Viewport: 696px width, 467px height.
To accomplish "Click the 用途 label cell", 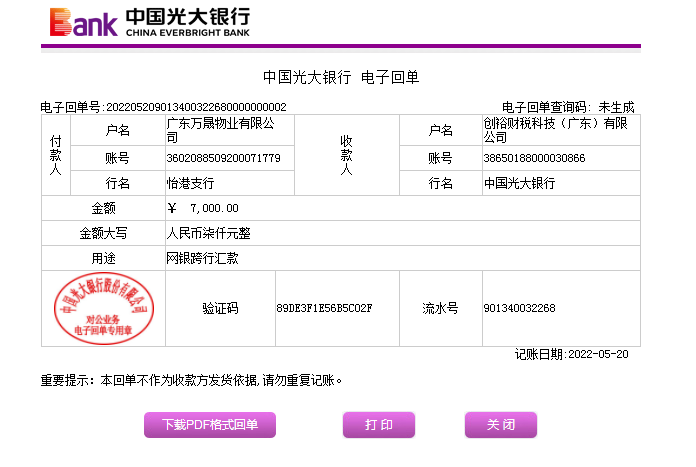I will point(103,258).
